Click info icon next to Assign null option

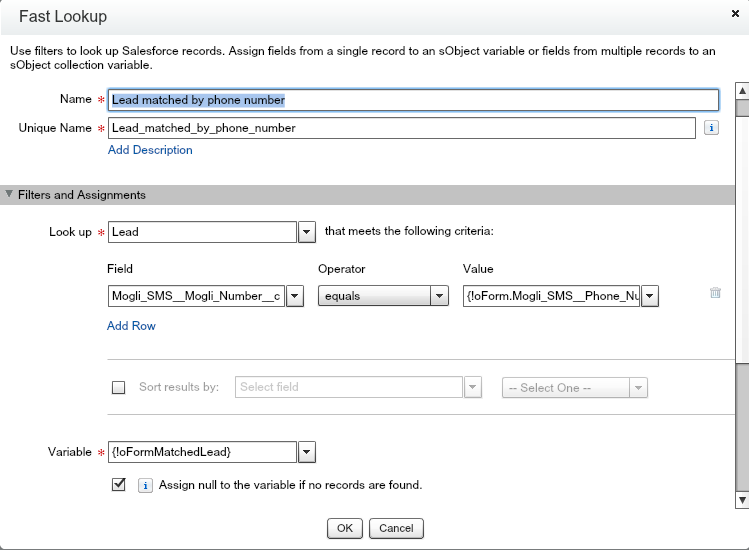[x=144, y=485]
